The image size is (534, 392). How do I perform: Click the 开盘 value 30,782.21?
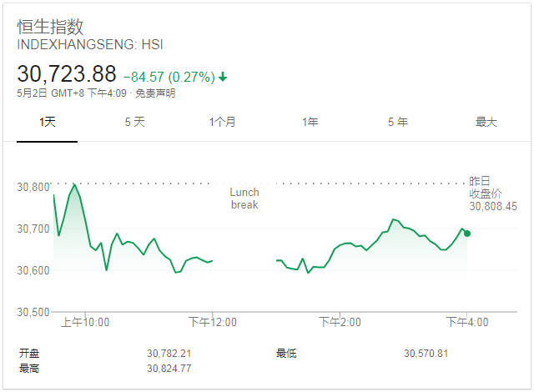[169, 354]
